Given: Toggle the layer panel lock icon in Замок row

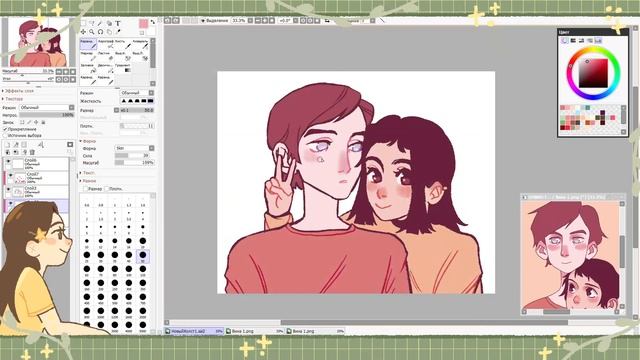Looking at the screenshot, I should (43, 122).
